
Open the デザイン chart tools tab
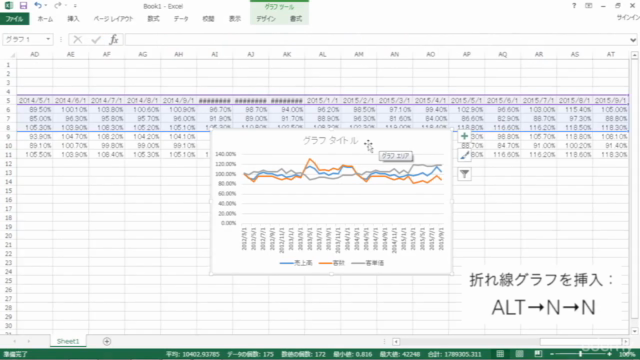tap(266, 19)
